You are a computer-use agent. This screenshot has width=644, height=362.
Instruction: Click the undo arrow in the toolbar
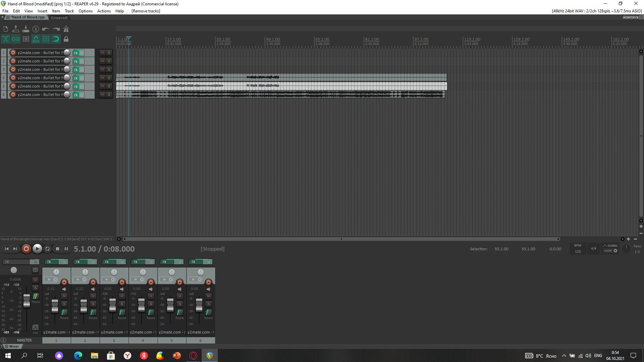click(46, 29)
